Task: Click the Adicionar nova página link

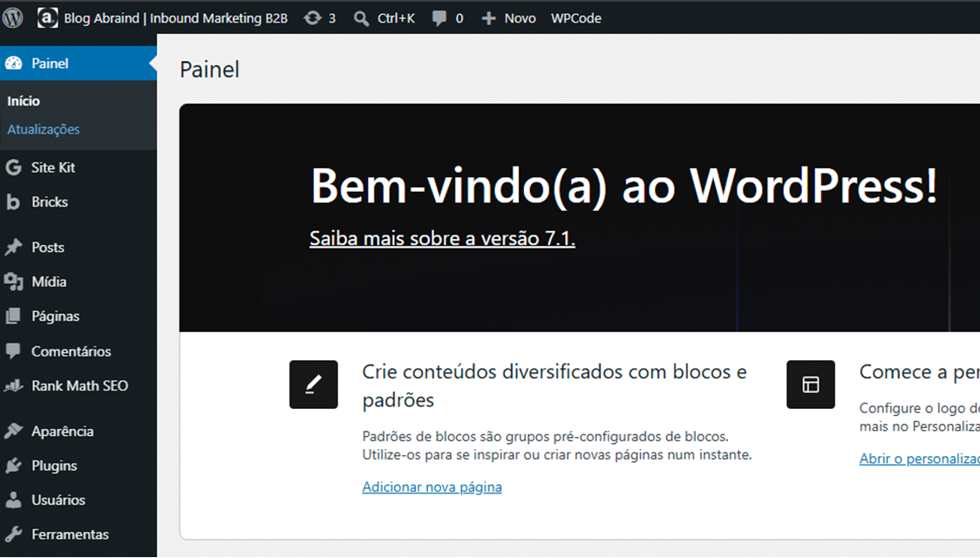Action: 432,487
